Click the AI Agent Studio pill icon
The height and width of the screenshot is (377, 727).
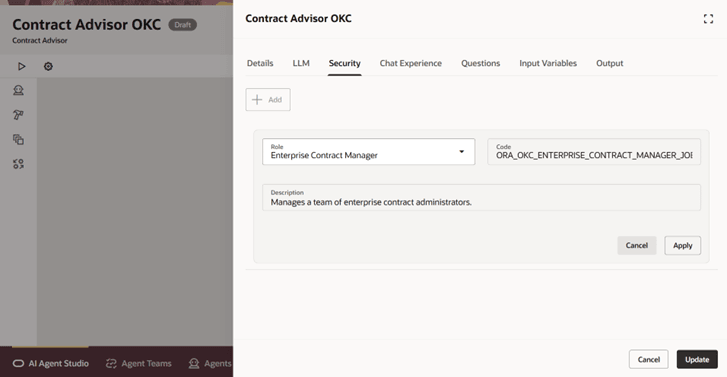click(19, 364)
